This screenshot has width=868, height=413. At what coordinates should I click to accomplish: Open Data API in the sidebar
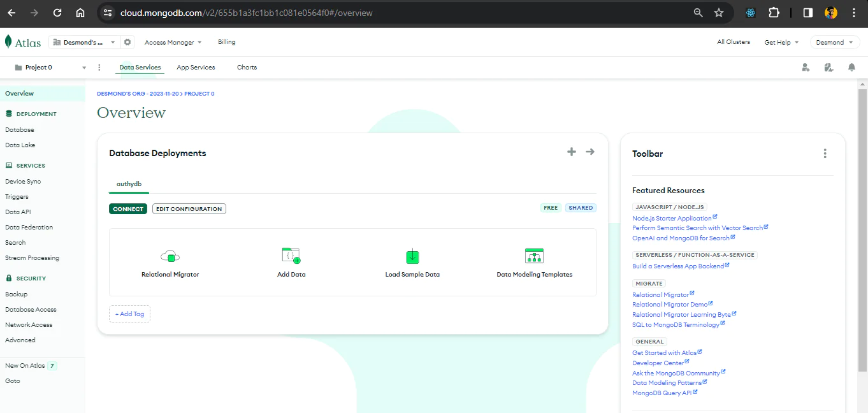18,212
